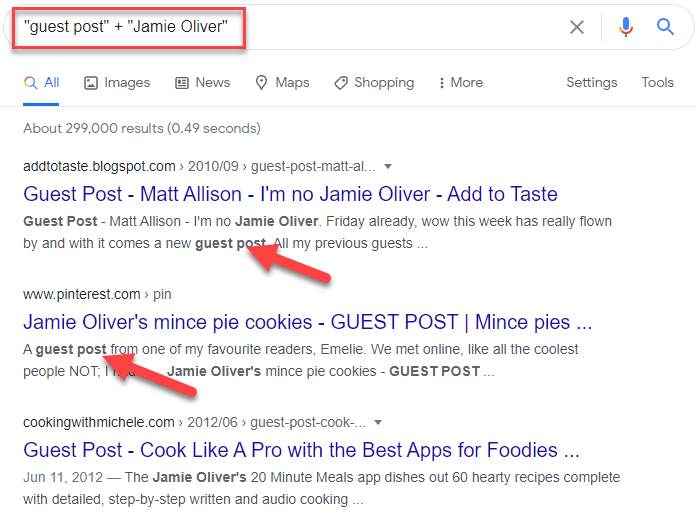Expand addtotaste.blogspot.com result options arrow
This screenshot has width=696, height=530.
[x=388, y=166]
